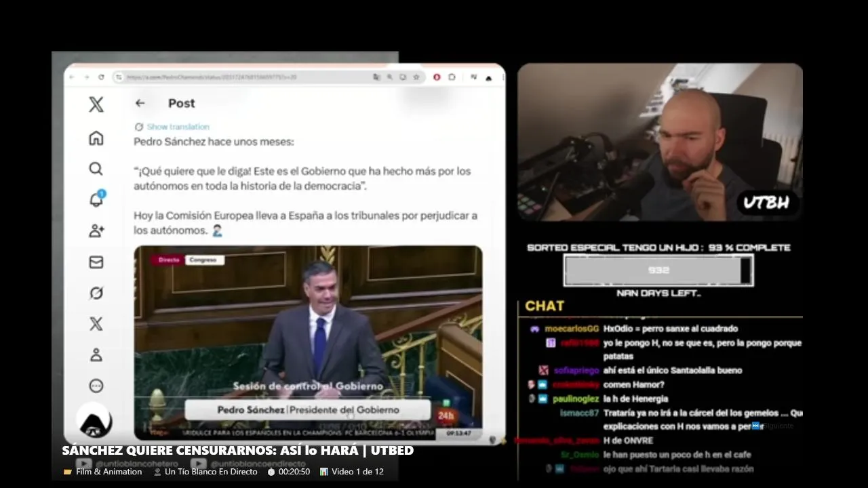Open the Search magnifier in X sidebar

click(96, 169)
